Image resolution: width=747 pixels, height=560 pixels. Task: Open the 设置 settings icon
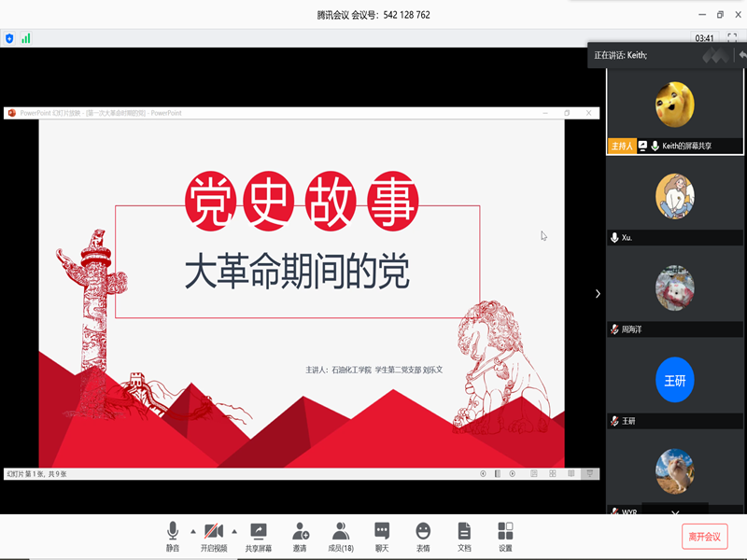pyautogui.click(x=505, y=531)
